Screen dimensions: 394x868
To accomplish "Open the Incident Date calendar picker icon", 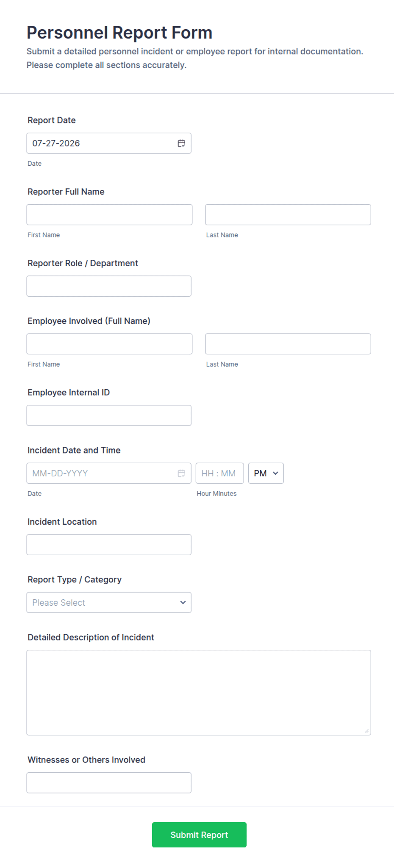I will (x=181, y=473).
